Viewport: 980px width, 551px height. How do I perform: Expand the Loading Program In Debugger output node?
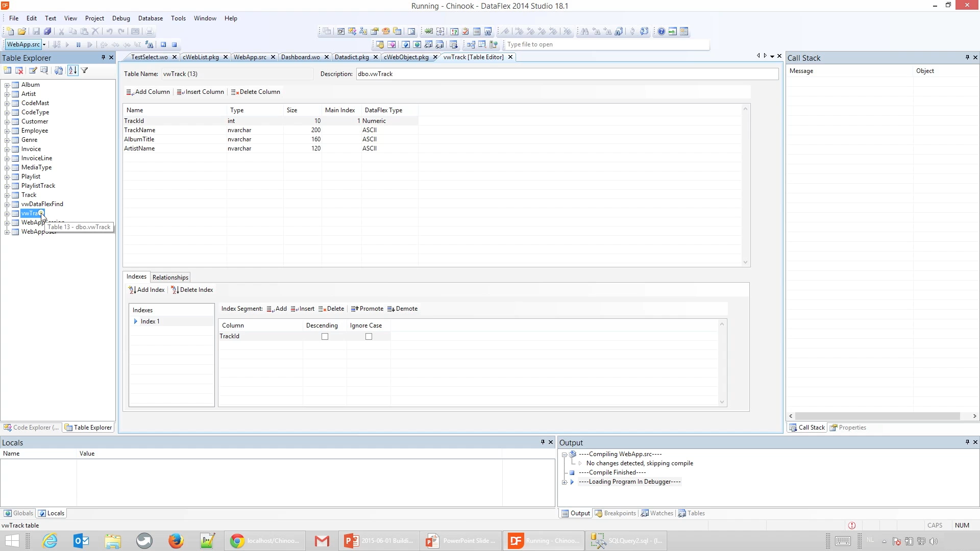(x=565, y=482)
